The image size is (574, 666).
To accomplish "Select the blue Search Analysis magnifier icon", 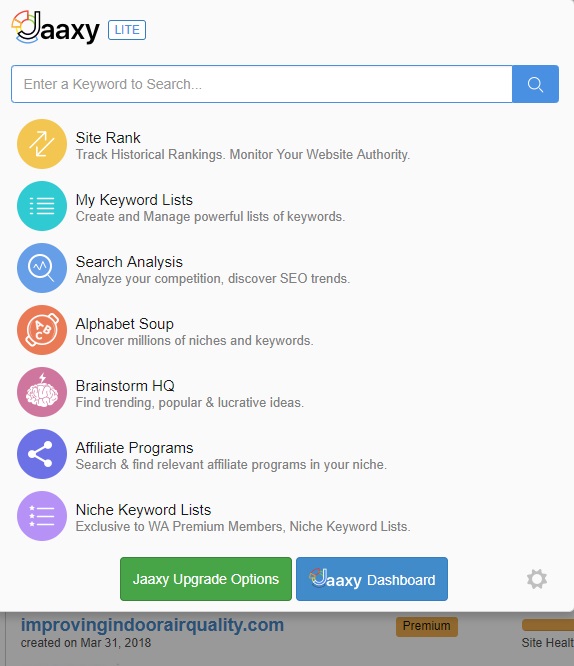I will 42,268.
